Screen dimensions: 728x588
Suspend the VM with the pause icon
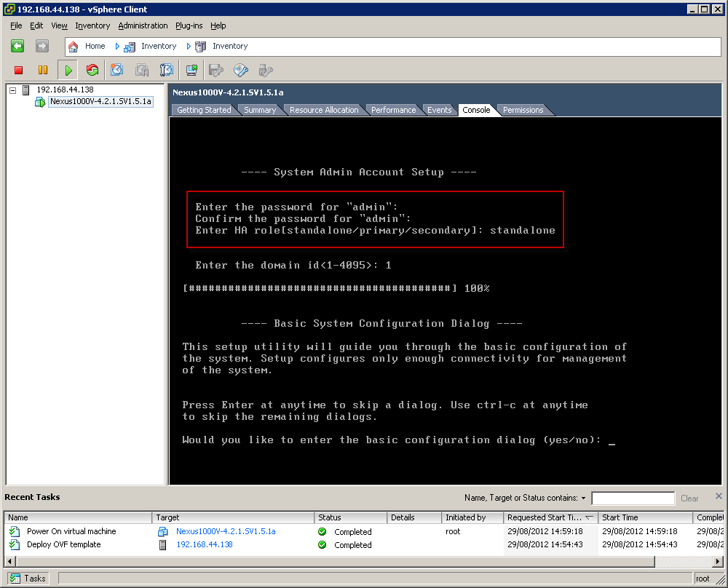(x=43, y=70)
